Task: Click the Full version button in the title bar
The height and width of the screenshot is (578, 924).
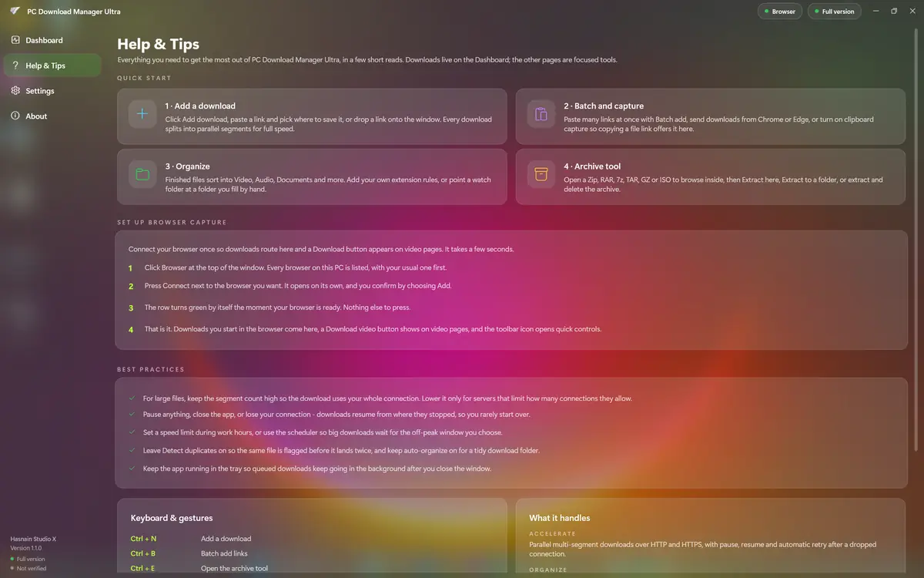Action: pos(834,12)
